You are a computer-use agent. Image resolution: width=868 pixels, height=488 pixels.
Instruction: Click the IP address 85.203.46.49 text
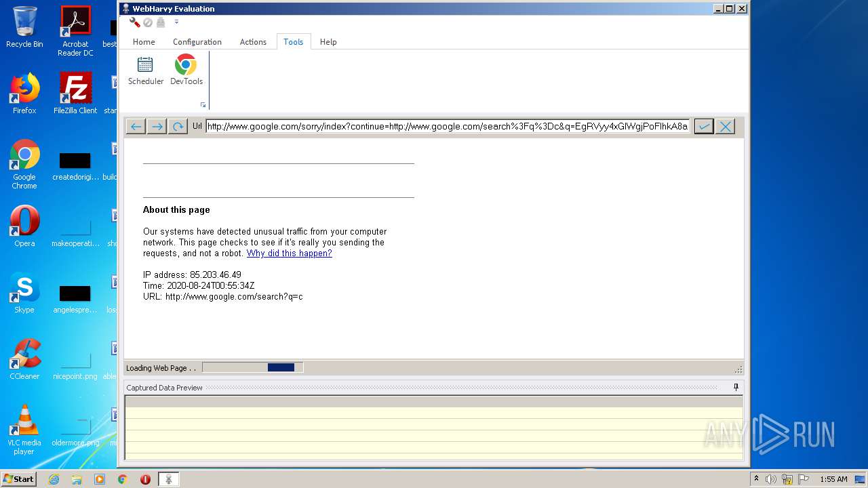point(192,275)
